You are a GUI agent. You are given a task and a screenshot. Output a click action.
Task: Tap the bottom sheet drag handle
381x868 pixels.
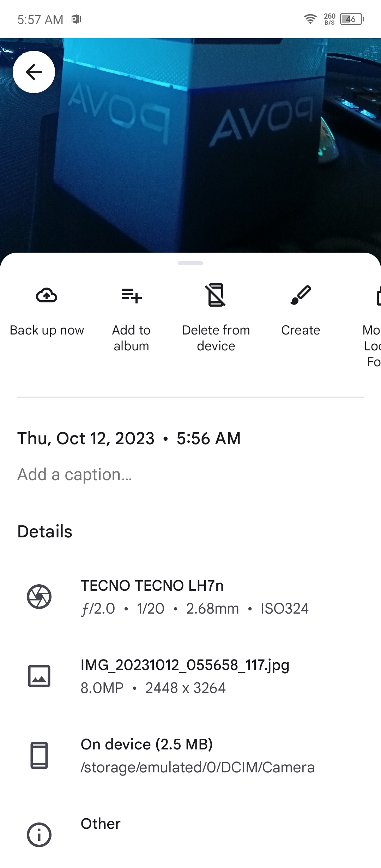tap(190, 263)
